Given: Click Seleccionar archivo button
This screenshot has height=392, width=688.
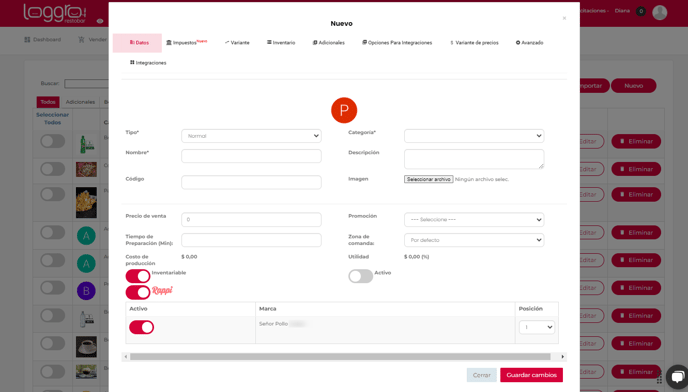Looking at the screenshot, I should click(x=429, y=179).
